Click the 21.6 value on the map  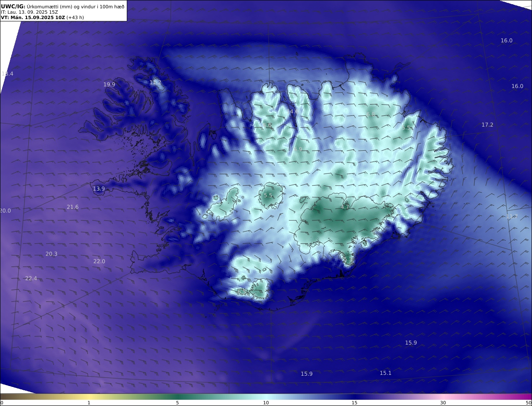click(x=73, y=207)
